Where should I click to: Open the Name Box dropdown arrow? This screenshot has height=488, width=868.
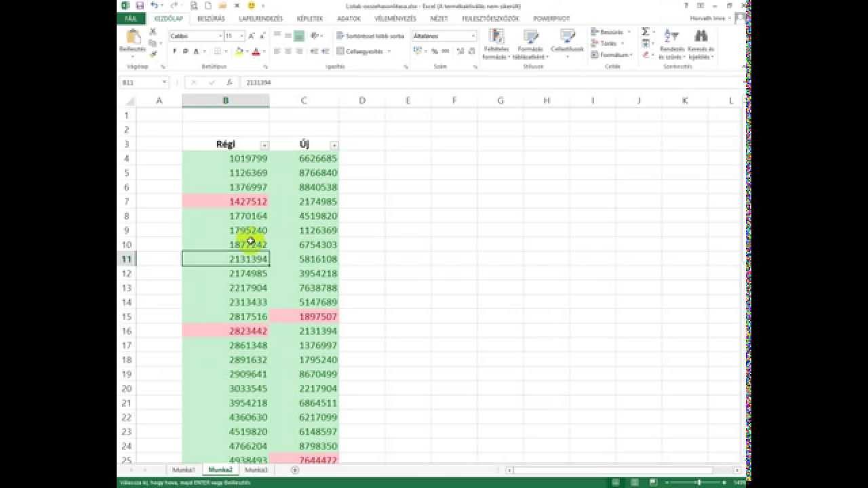tap(164, 82)
